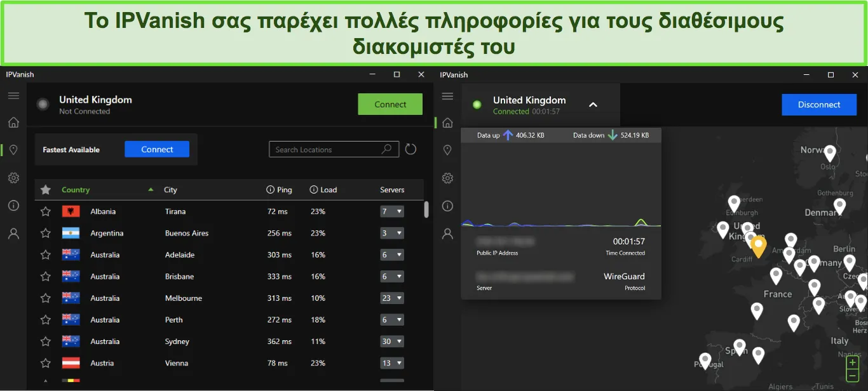Viewport: 868px width, 391px height.
Task: Favorite Albania Tirana with star
Action: click(45, 211)
